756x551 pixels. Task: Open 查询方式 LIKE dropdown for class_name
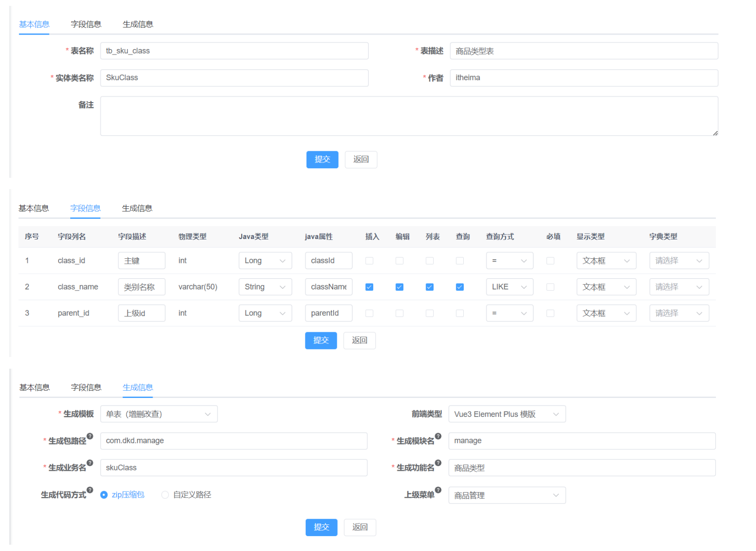[509, 287]
